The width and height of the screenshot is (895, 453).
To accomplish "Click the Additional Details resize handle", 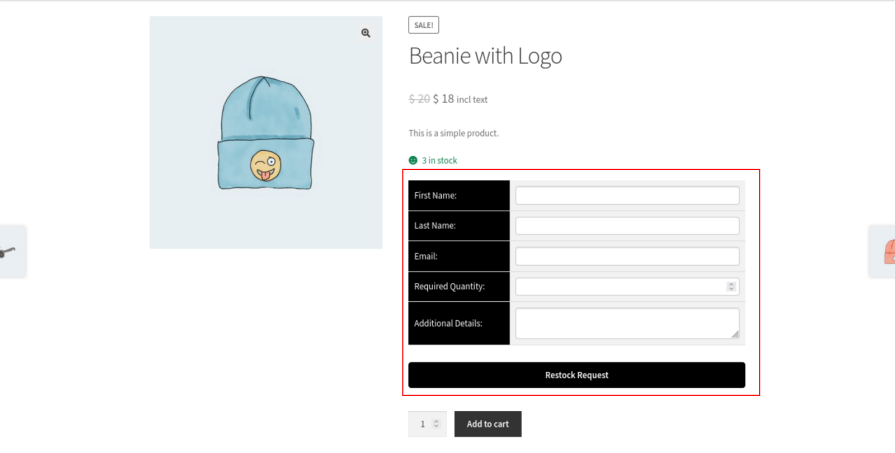I will click(x=734, y=333).
